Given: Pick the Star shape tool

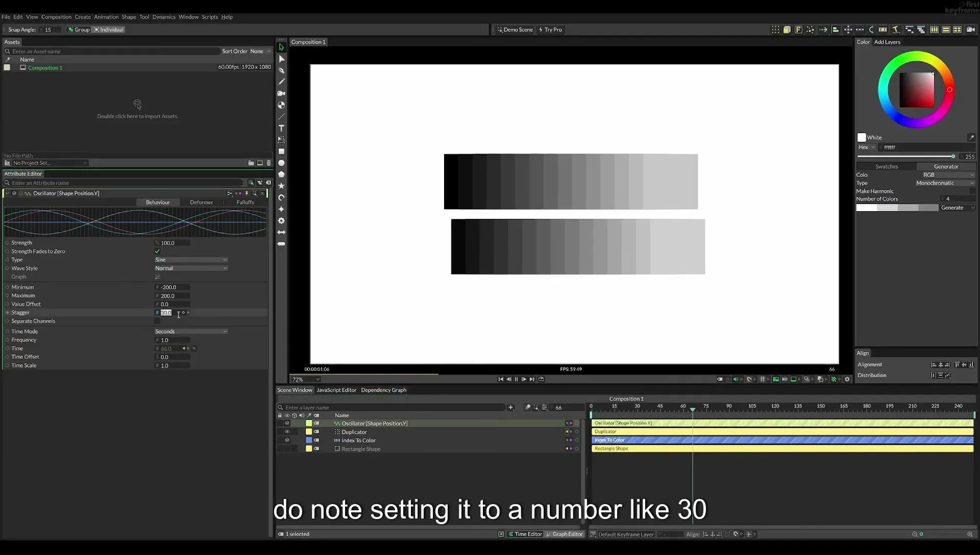Looking at the screenshot, I should tap(281, 186).
